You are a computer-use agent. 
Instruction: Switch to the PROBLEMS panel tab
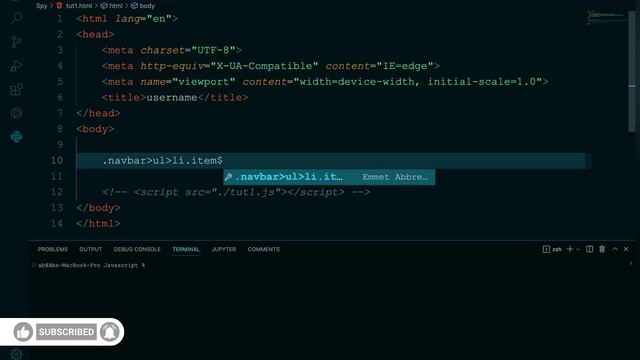53,249
